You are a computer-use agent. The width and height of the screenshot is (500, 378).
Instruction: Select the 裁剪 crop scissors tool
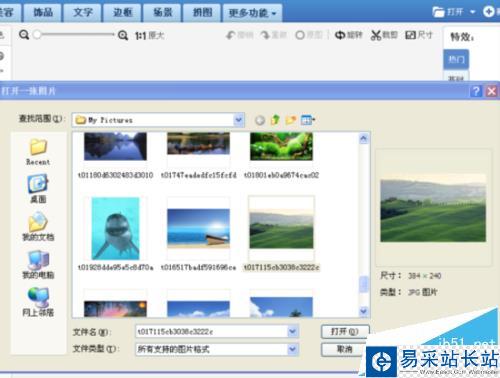(x=384, y=35)
